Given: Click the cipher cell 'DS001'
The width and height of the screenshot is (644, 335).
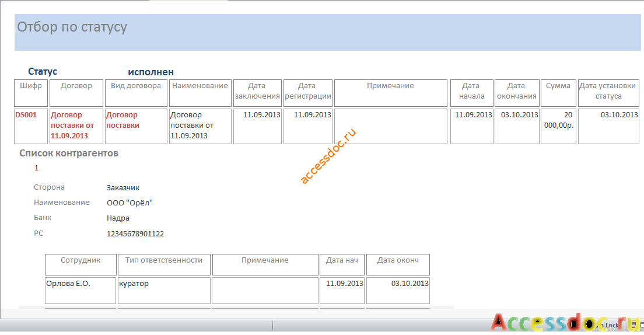Looking at the screenshot, I should [32, 126].
